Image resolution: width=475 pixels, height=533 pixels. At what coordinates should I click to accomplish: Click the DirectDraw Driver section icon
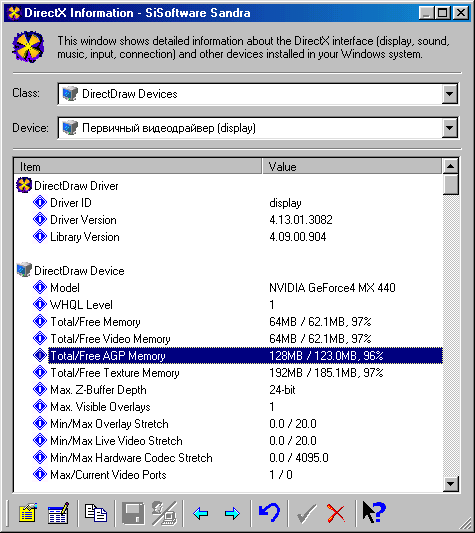coord(24,185)
